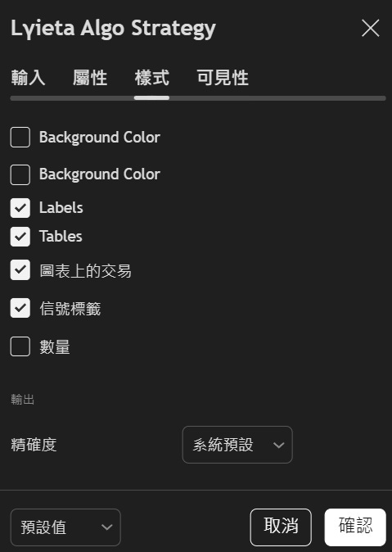Click the chevron arrow inside 預設值
Viewport: 392px width, 552px height.
pos(106,527)
